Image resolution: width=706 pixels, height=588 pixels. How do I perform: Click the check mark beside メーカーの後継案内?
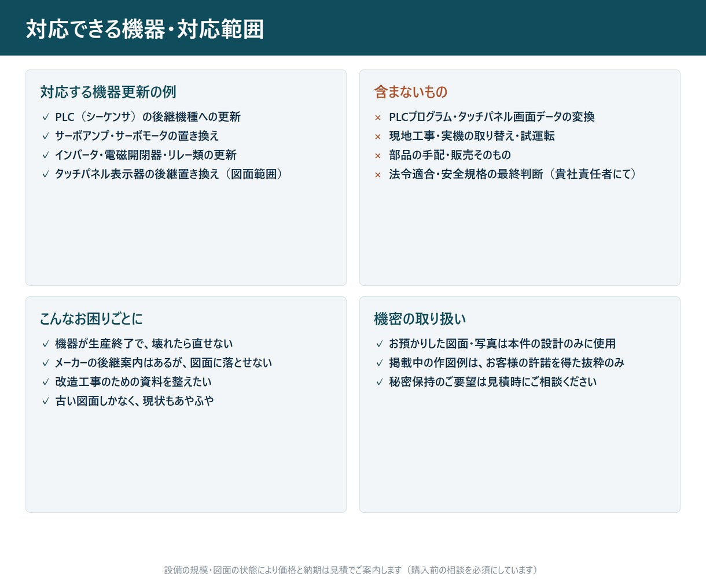coord(46,363)
